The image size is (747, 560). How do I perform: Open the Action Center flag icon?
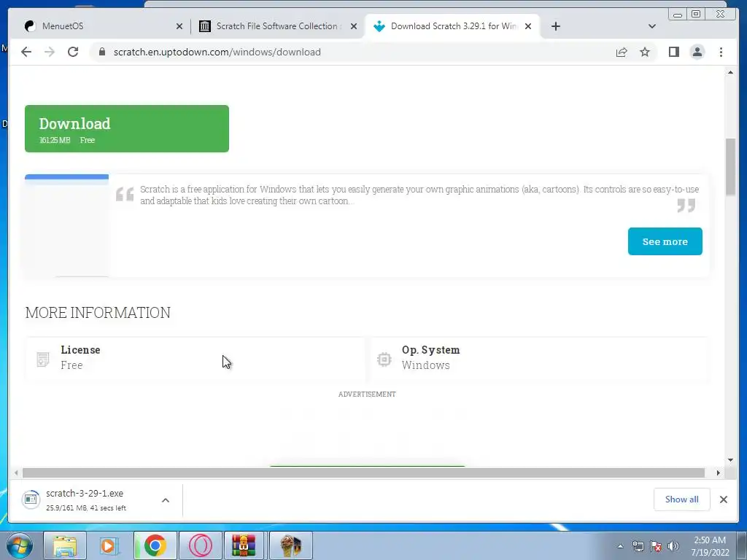(656, 546)
